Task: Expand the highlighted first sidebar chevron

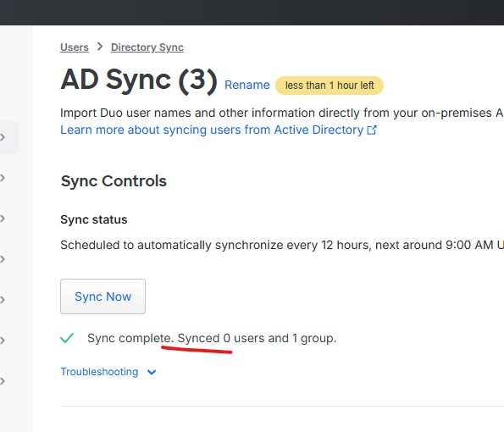Action: (x=3, y=137)
